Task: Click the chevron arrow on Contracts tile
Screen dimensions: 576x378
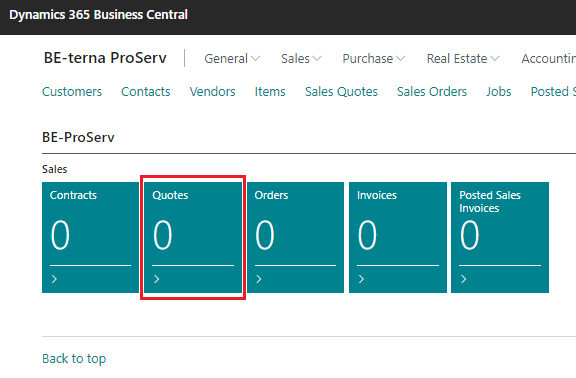Action: 54,279
